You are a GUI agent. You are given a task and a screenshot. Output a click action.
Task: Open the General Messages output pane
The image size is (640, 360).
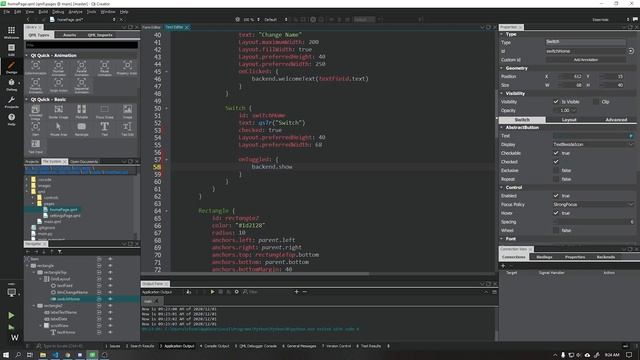tap(300, 346)
